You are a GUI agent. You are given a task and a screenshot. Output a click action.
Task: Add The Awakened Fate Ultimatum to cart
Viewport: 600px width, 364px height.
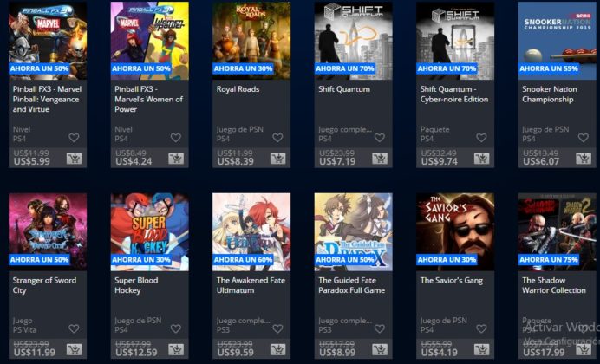coord(277,349)
